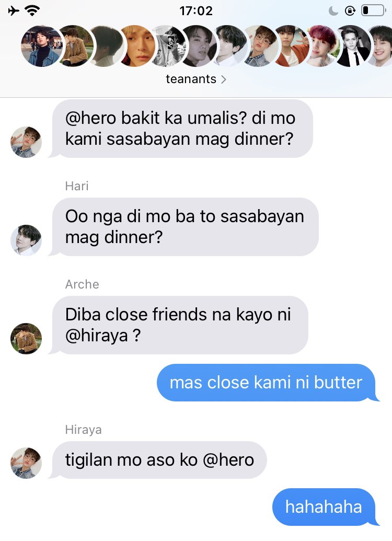Tap the rotation lock status icon
392x541 pixels.
[350, 11]
